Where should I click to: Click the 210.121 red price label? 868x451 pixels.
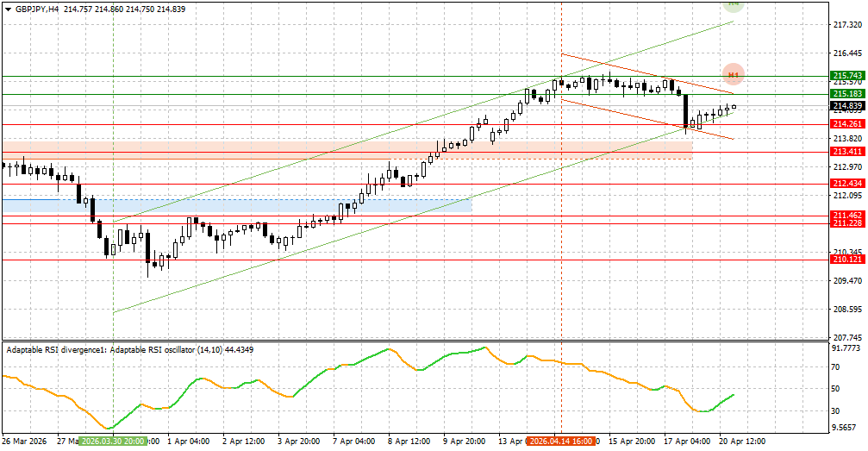point(847,260)
